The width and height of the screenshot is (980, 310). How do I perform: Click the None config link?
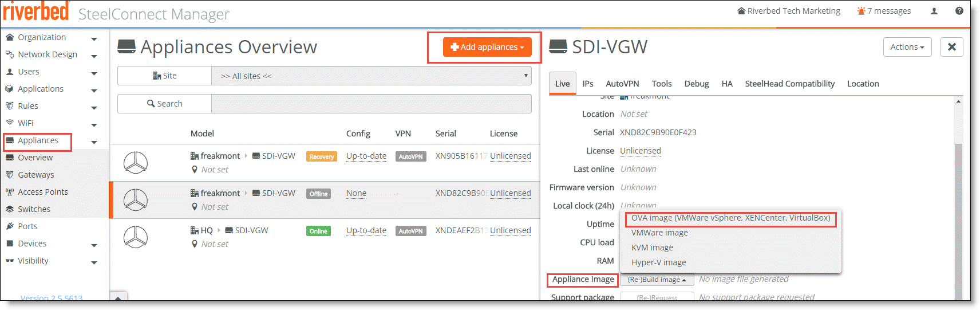[x=356, y=193]
